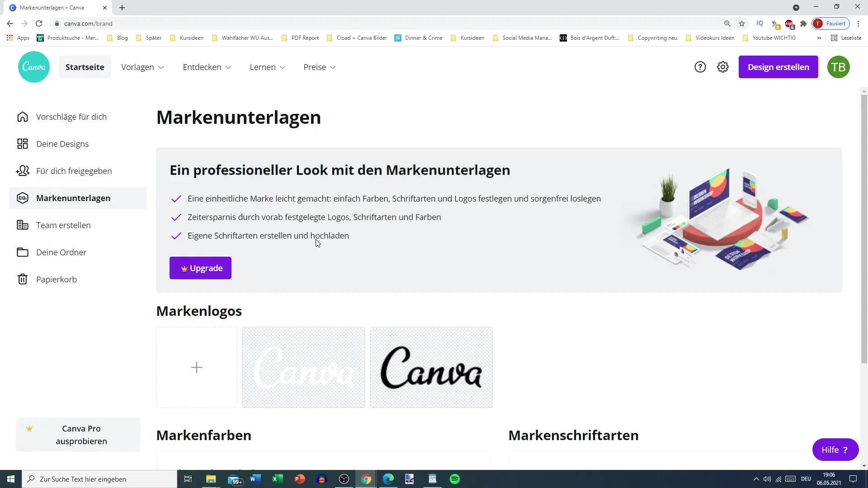Show more bookmarks with the chevron
Image resolution: width=868 pixels, height=488 pixels.
[x=819, y=38]
